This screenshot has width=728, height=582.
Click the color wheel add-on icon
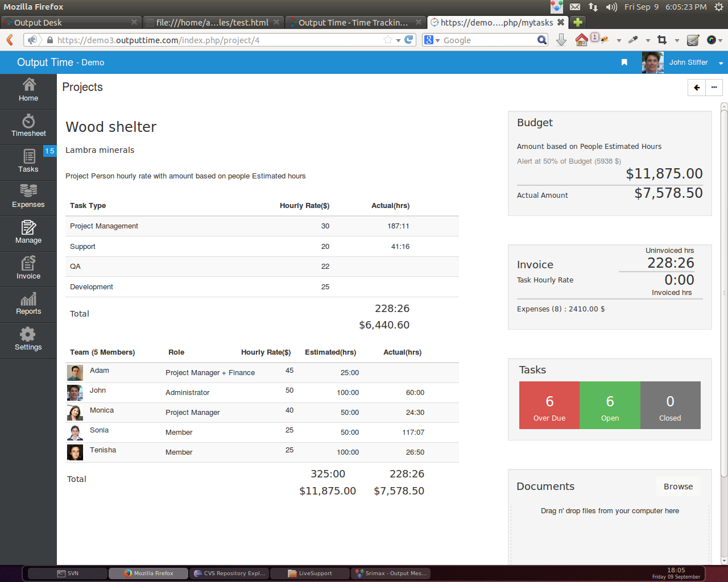tap(711, 40)
